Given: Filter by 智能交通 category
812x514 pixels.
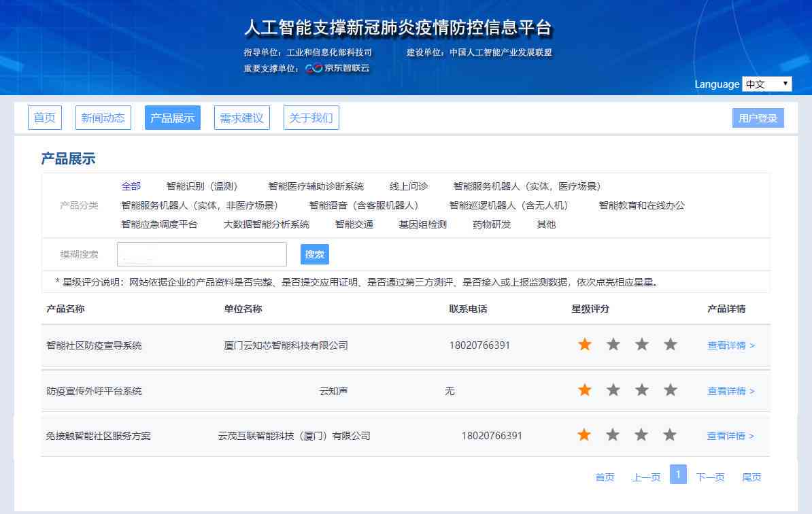Looking at the screenshot, I should [x=354, y=224].
